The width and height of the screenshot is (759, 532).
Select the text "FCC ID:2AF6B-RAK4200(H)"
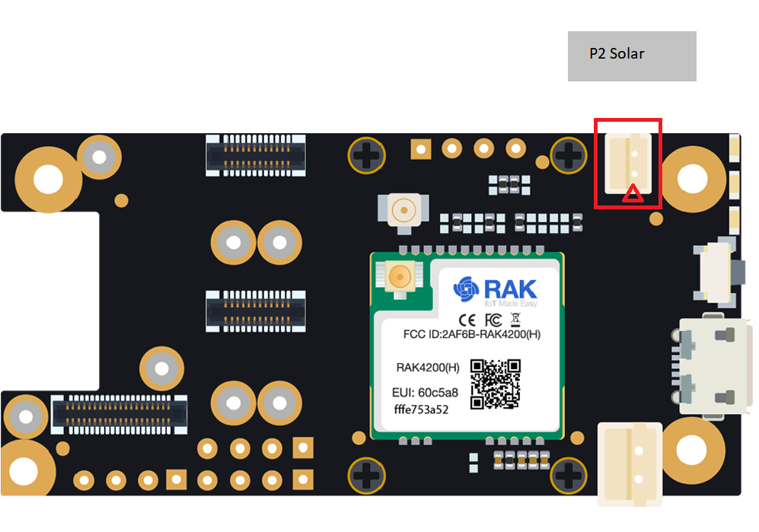472,334
